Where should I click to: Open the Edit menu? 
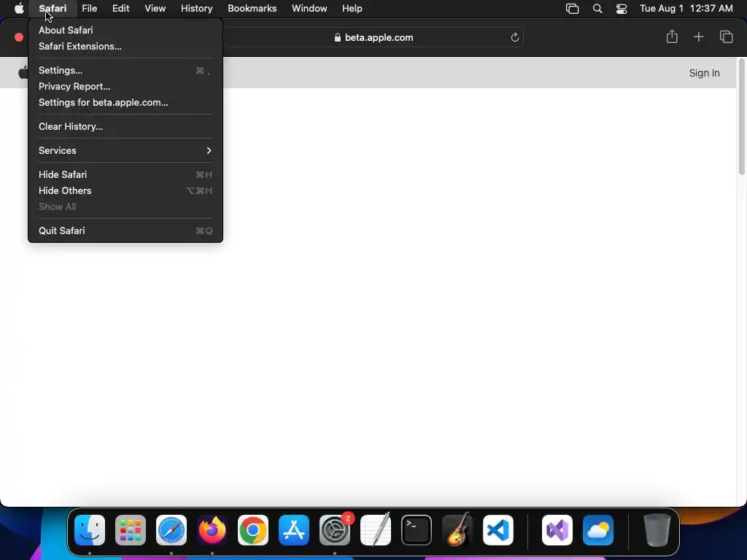pos(120,9)
